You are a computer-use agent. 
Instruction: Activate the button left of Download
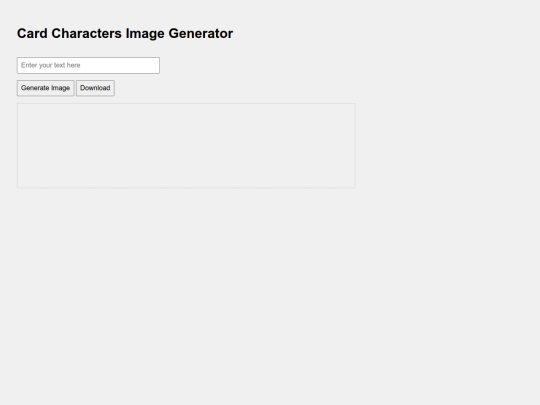click(x=45, y=88)
